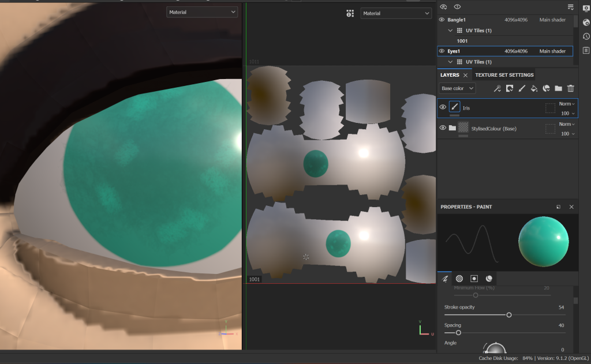Collapse UV Tiles under Bangle1
Screen dimensions: 591x364
pyautogui.click(x=450, y=30)
